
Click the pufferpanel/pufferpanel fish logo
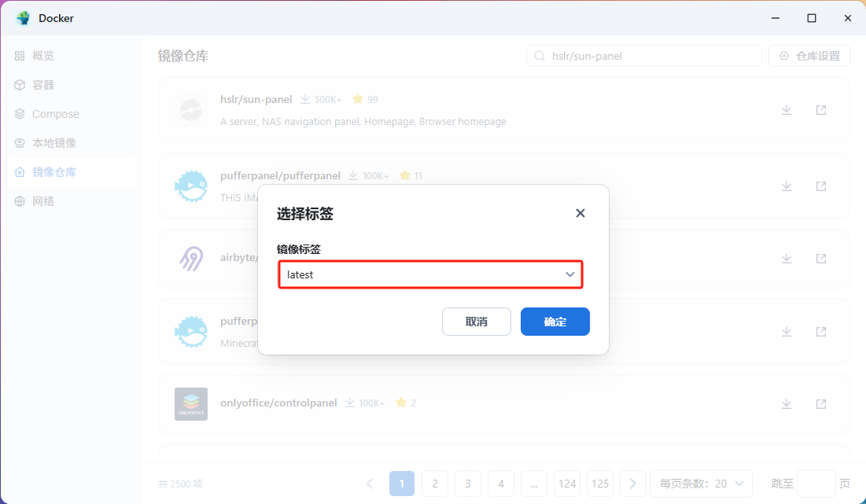pos(191,186)
